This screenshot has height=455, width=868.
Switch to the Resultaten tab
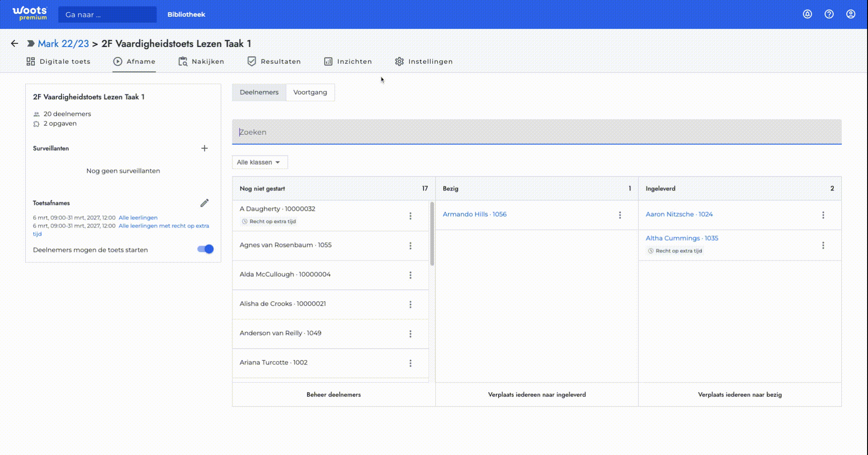click(x=274, y=62)
